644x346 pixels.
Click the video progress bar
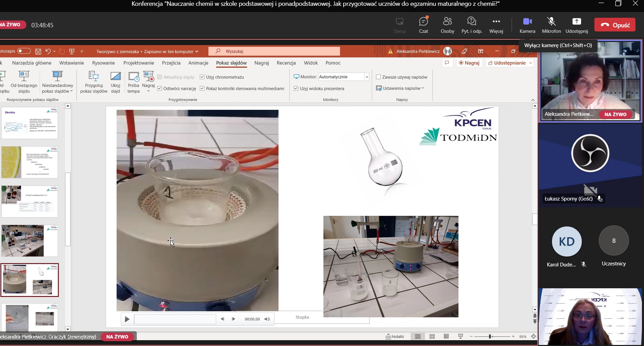[175, 319]
